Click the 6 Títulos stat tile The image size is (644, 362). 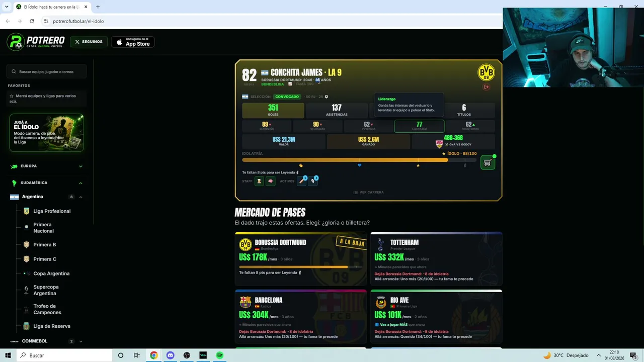(464, 110)
